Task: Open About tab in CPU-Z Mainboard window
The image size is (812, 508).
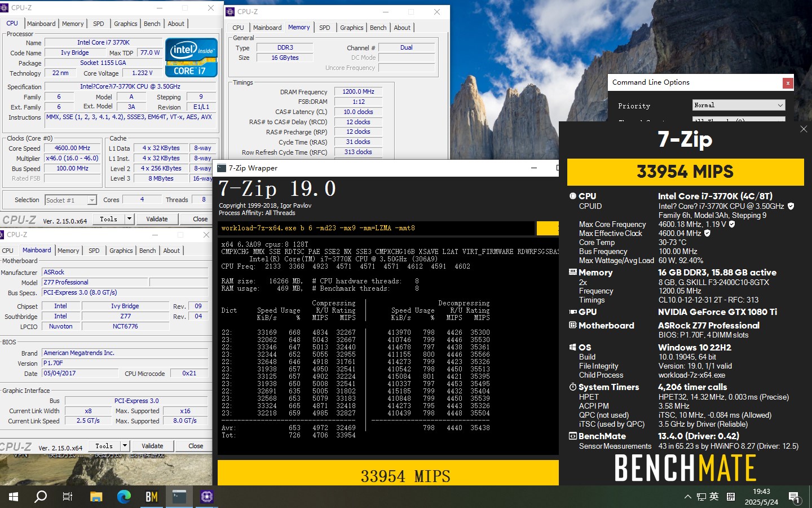Action: pos(171,251)
